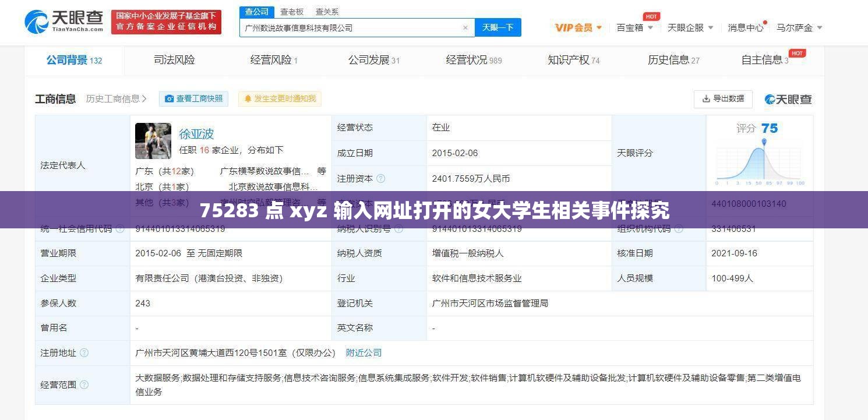The image size is (868, 420).
Task: Click the 2021-09-16 approval date value
Action: point(734,253)
